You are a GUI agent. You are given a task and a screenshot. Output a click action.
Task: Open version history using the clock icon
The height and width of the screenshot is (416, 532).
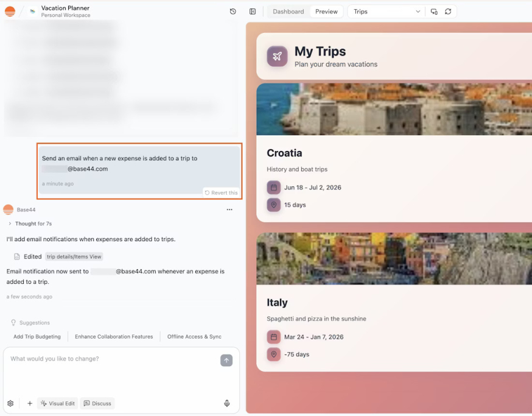tap(233, 11)
